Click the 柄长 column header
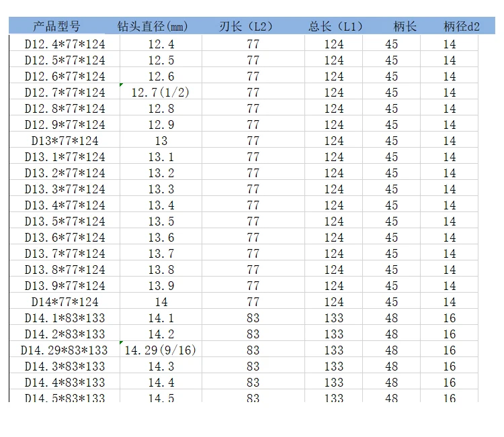This screenshot has height=437, width=504. (x=405, y=26)
